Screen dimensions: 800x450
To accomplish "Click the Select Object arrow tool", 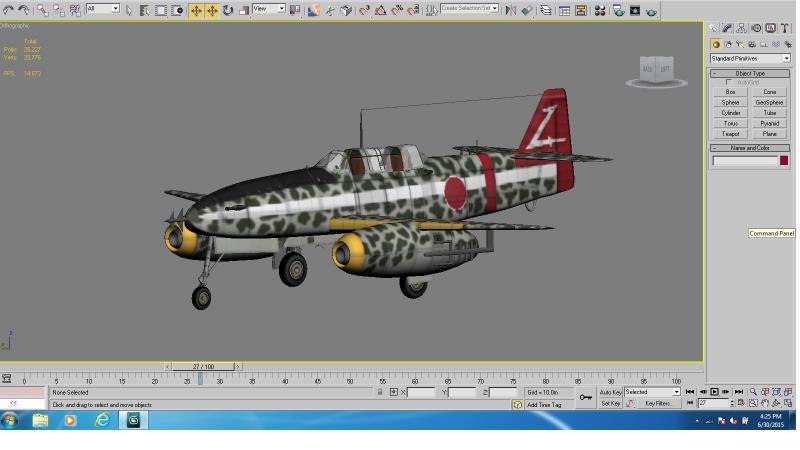I will [x=129, y=10].
